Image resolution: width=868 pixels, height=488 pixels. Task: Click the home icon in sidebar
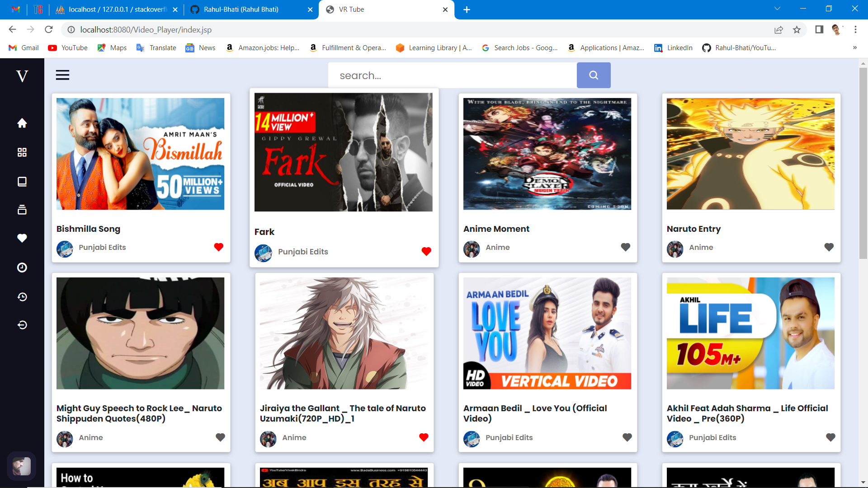[x=22, y=123]
